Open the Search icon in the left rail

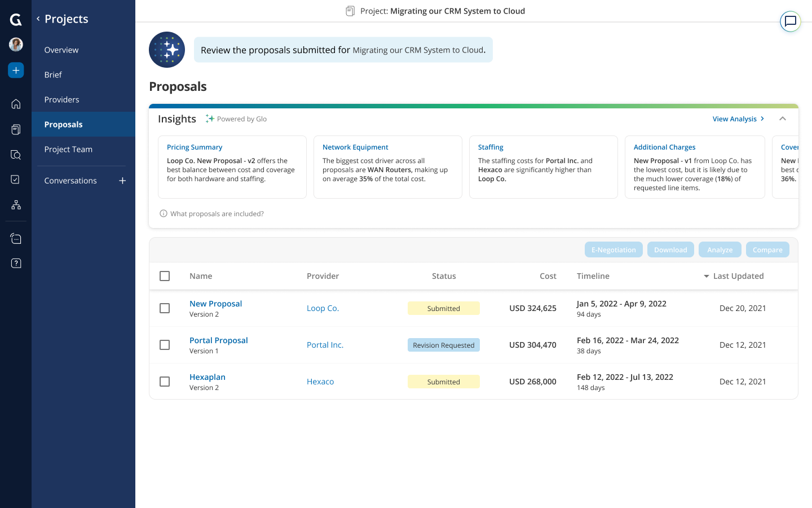click(x=15, y=154)
